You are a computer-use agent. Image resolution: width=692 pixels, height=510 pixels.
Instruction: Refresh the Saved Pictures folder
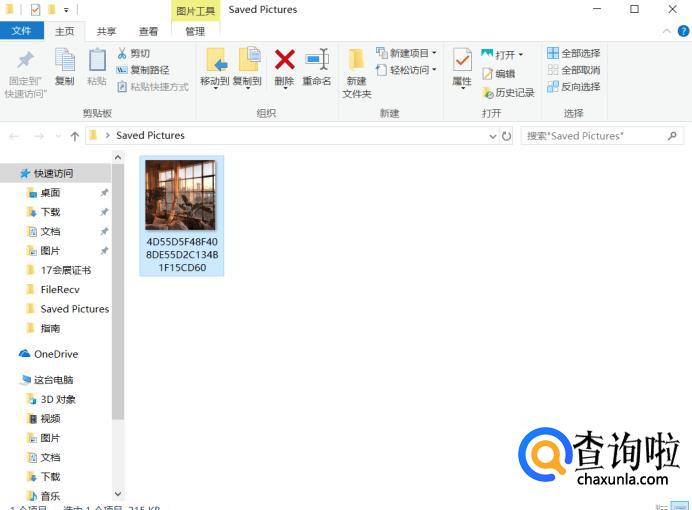(x=507, y=136)
